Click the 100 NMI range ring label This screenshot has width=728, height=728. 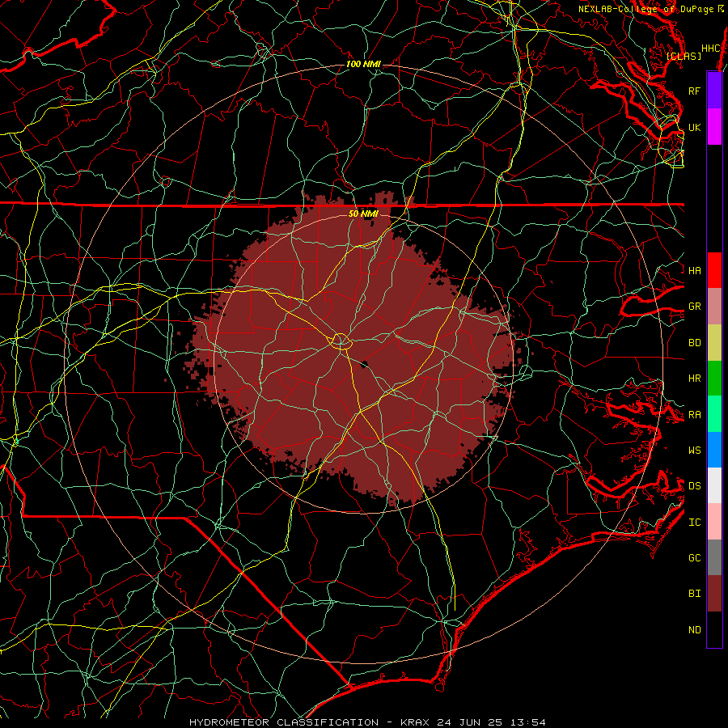click(x=363, y=64)
